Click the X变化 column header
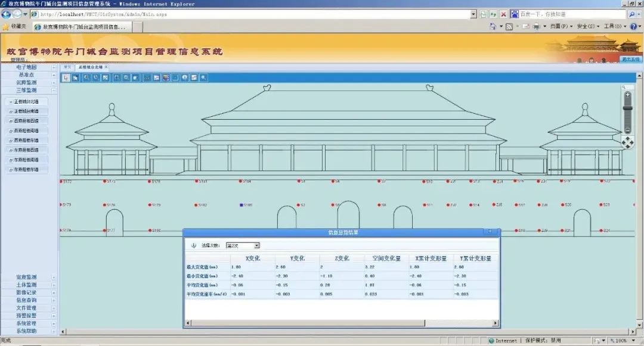 pos(253,258)
